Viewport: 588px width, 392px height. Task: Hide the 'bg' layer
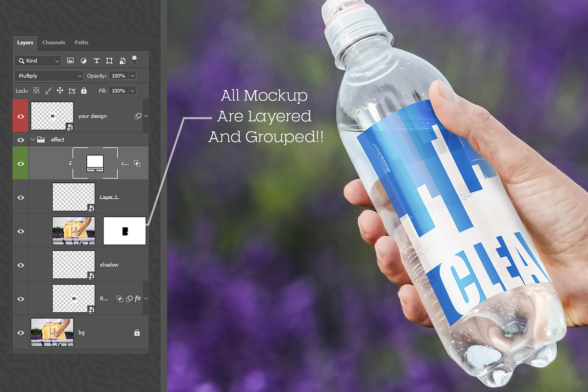point(21,332)
